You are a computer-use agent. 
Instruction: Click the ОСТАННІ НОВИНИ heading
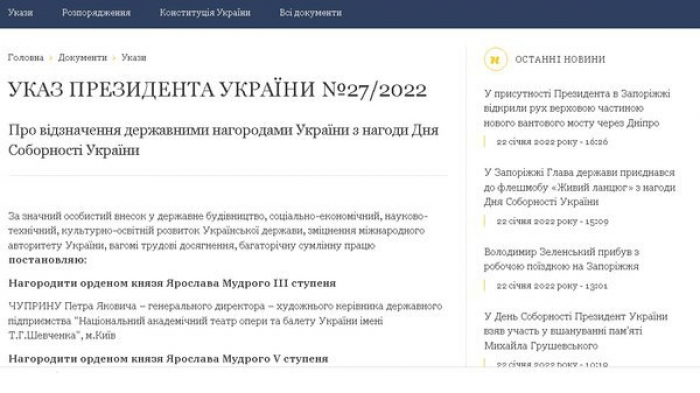coord(560,59)
